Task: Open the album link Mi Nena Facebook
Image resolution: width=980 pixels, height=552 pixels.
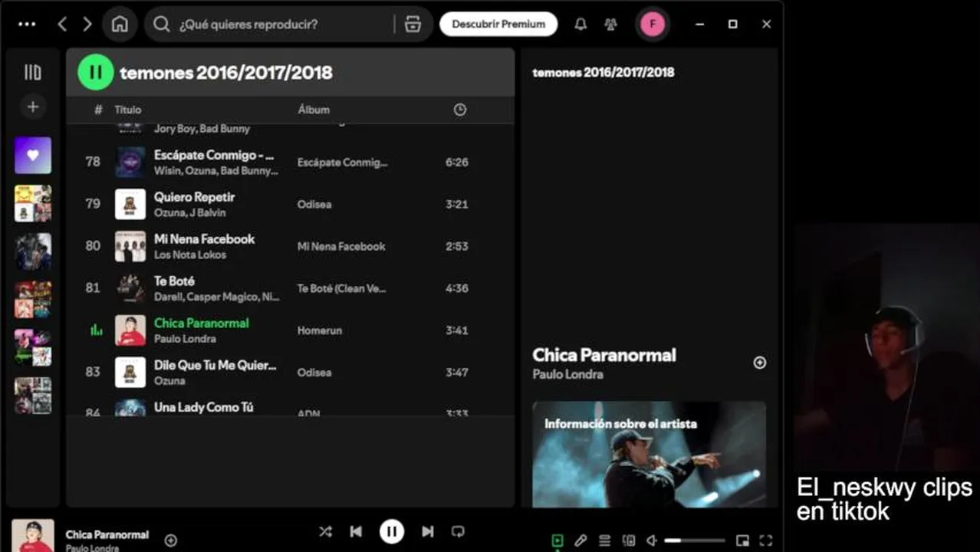Action: pos(341,246)
